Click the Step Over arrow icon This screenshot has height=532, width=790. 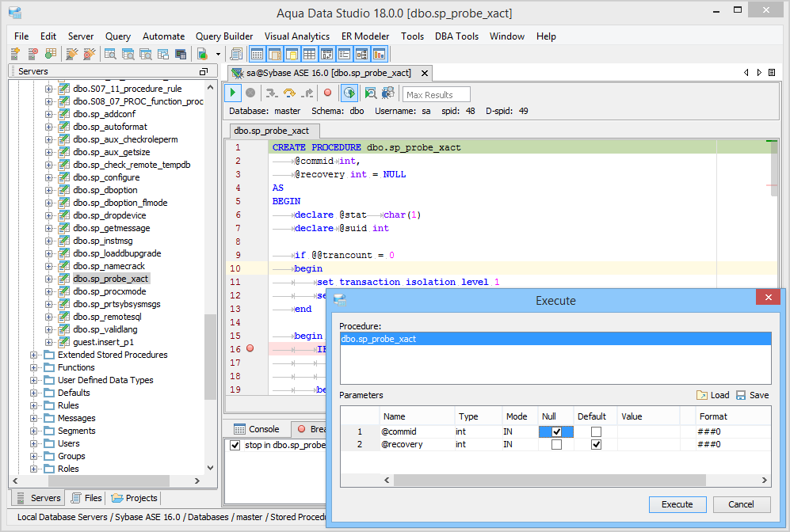[x=290, y=93]
